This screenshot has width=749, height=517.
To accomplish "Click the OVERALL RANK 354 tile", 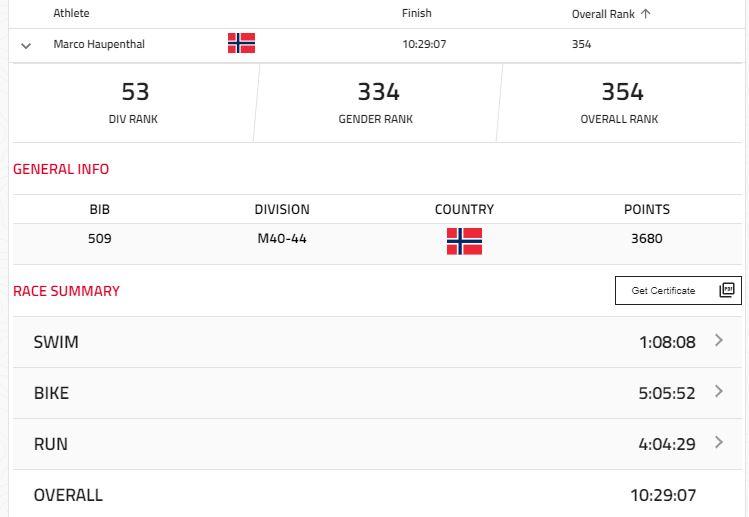I will tap(620, 103).
